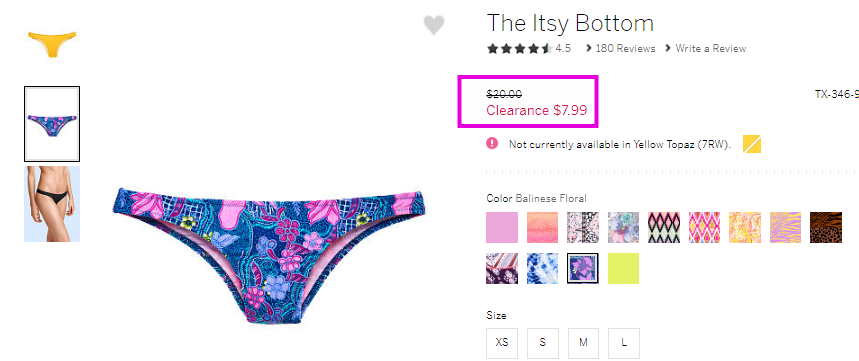View the model photo thumbnail
859x361 pixels.
[x=52, y=204]
